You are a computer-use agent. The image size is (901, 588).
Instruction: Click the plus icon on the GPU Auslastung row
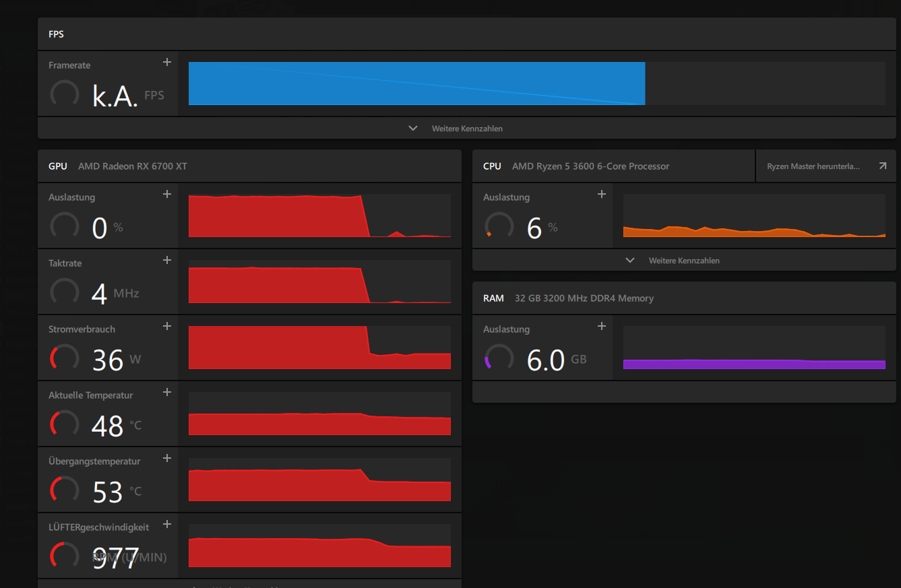pyautogui.click(x=167, y=195)
